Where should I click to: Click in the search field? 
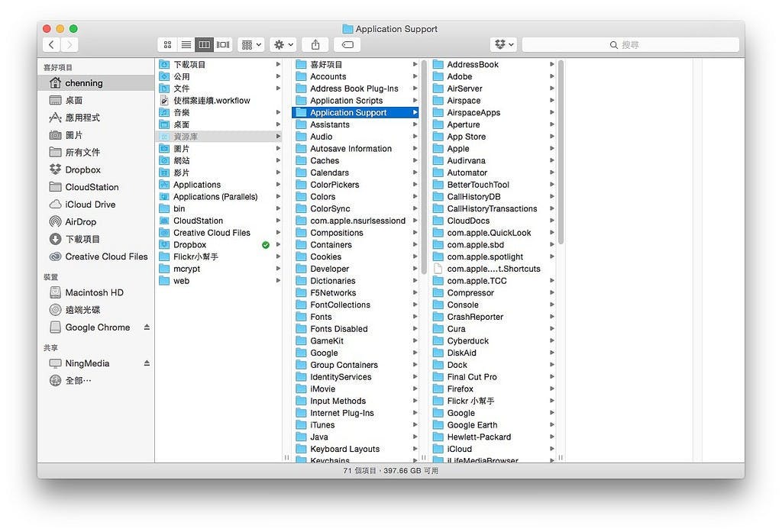click(x=630, y=45)
